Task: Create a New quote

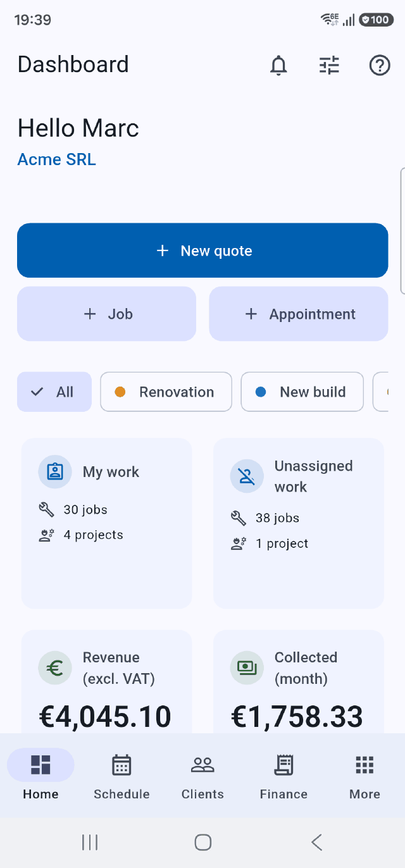Action: click(x=202, y=251)
